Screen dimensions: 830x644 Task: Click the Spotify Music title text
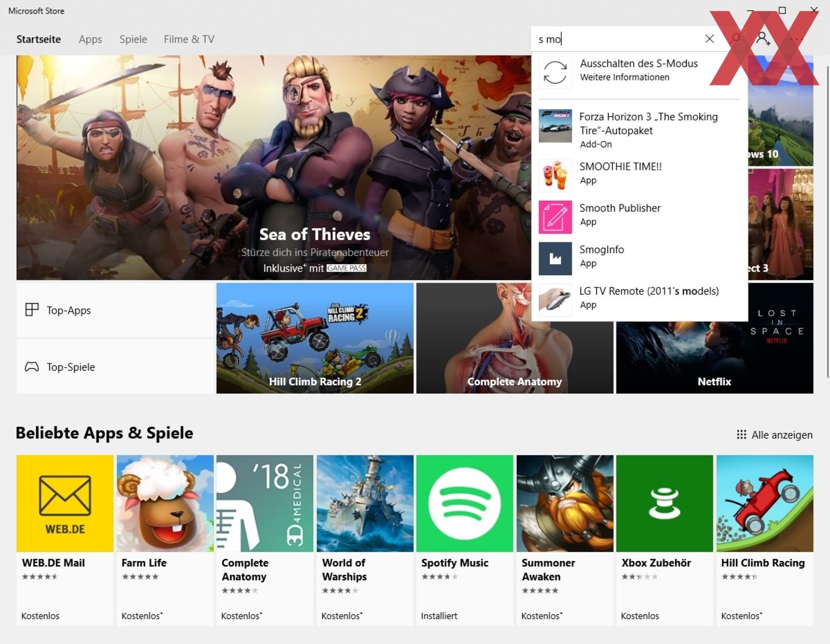tap(455, 563)
